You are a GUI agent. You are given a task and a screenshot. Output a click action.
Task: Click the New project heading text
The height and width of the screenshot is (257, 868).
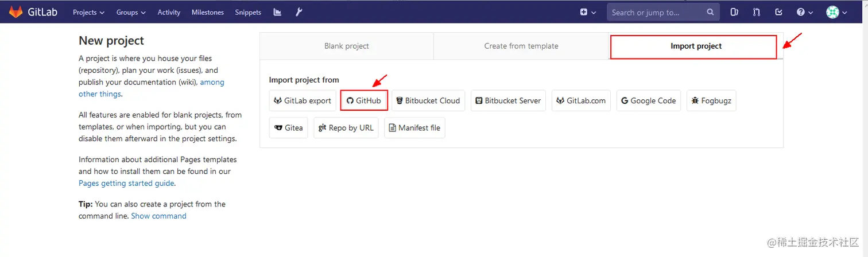coord(111,41)
